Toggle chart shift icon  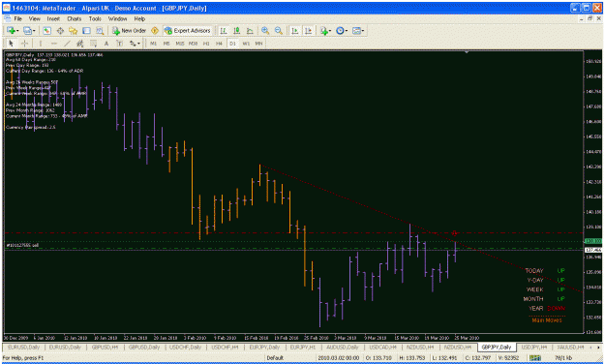point(308,30)
